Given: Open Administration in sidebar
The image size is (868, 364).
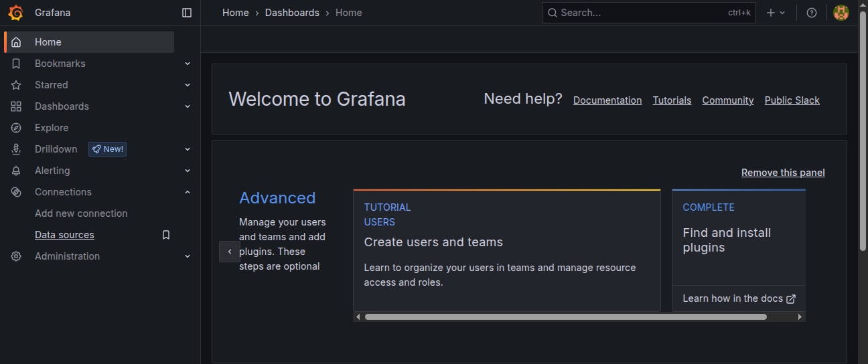Looking at the screenshot, I should (67, 256).
